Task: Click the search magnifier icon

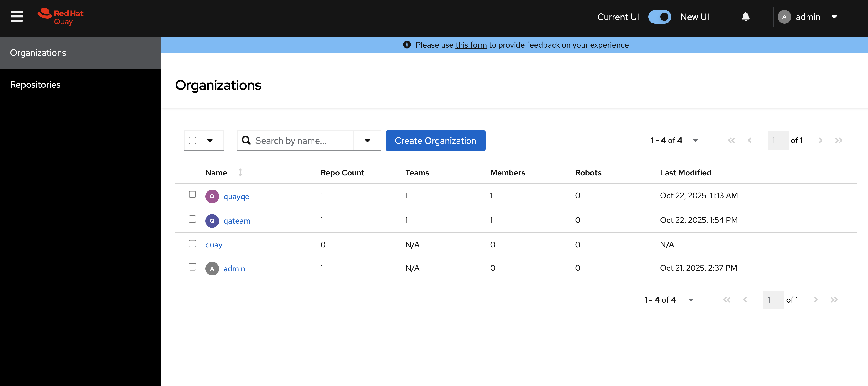Action: tap(246, 141)
